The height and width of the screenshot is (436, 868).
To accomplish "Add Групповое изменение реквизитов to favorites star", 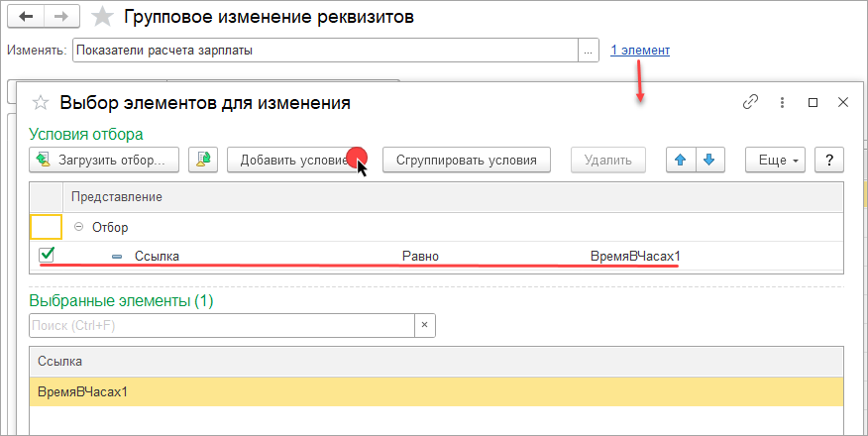I will (102, 17).
